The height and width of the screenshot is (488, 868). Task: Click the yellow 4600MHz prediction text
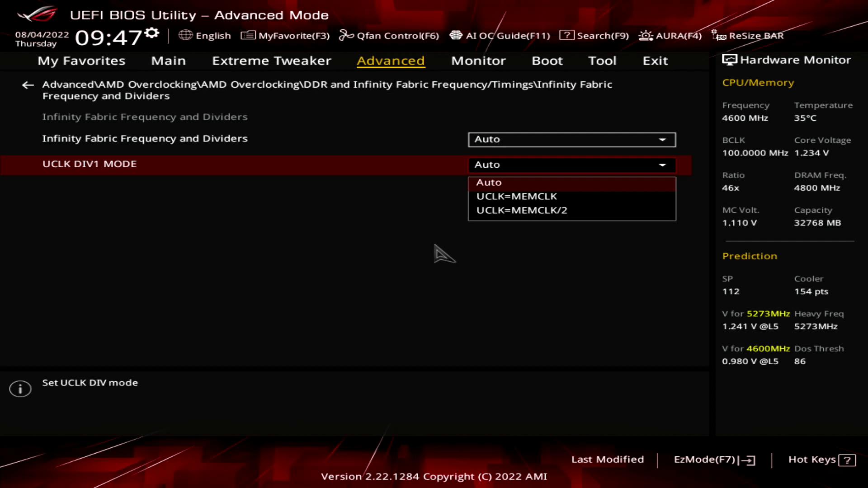(768, 348)
